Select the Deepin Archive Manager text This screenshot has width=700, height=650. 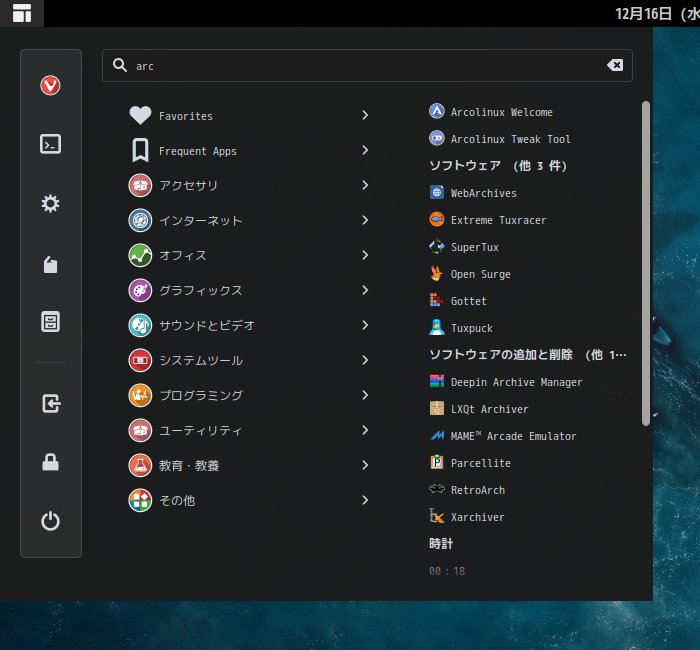coord(516,382)
